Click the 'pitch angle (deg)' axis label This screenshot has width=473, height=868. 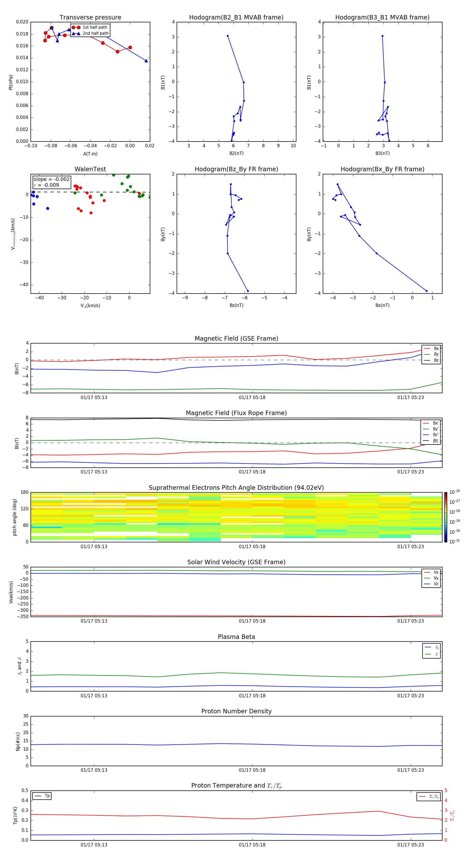[x=14, y=517]
